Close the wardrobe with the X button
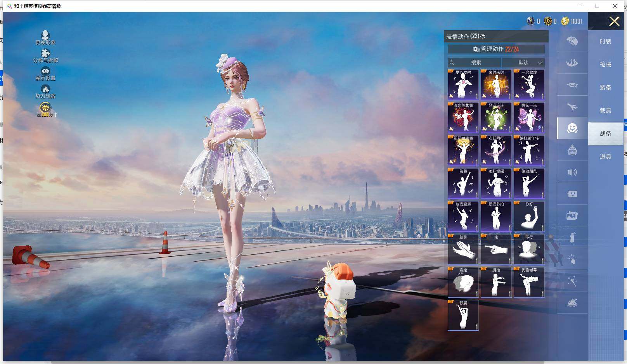 (614, 21)
